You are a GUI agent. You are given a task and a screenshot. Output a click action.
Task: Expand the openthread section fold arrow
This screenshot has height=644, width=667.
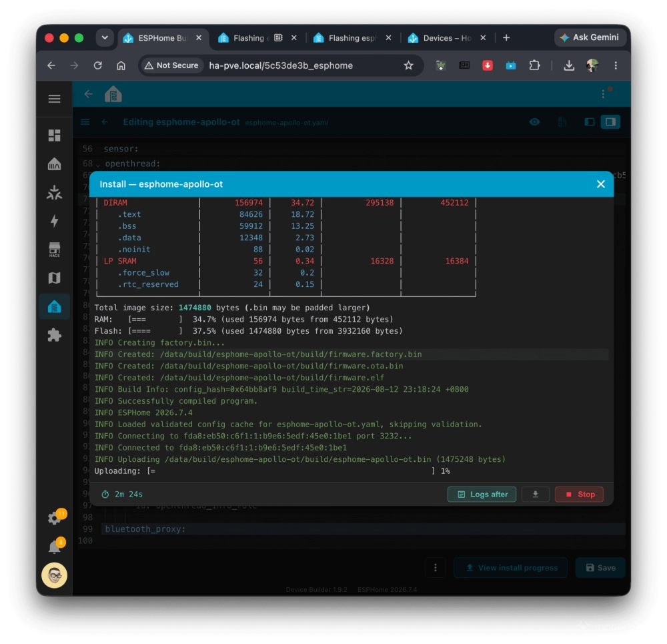[x=98, y=165]
